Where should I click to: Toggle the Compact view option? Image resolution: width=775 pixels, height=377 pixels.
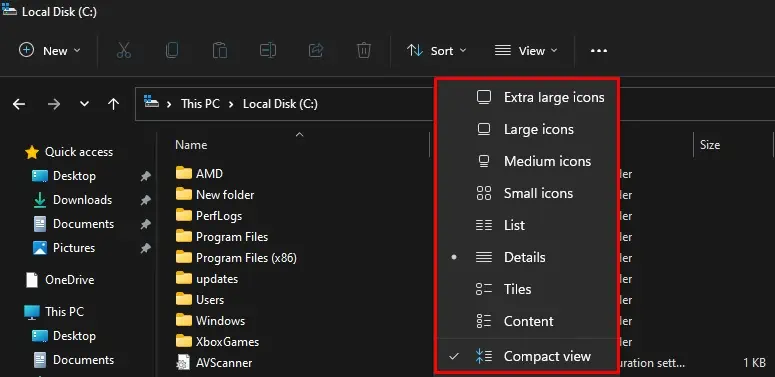click(x=527, y=356)
